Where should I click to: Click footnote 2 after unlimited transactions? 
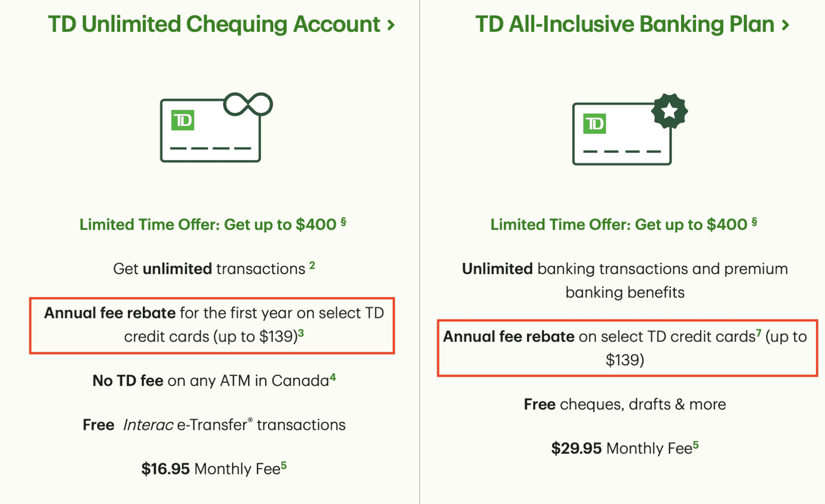click(312, 264)
